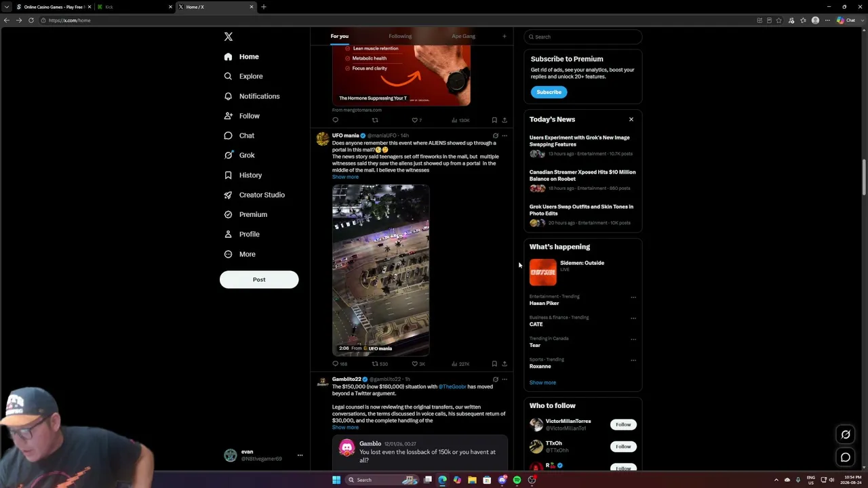Screen dimensions: 868x488
Task: Click Show more on UFO mania post
Action: click(x=345, y=177)
